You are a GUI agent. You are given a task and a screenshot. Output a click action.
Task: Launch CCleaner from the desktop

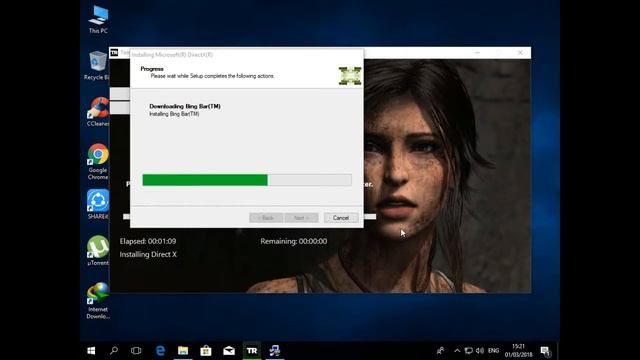(x=98, y=111)
